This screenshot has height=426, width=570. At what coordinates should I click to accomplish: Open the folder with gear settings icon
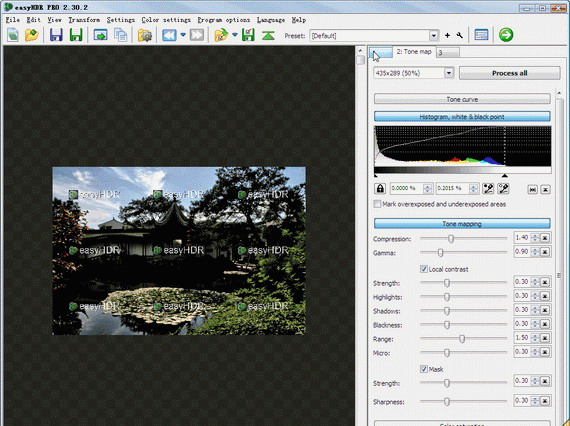pos(145,35)
